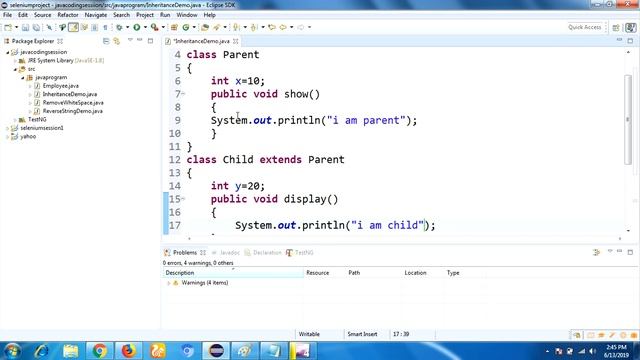The image size is (640, 360).
Task: Open Package Explorer View Menu arrow
Action: [x=130, y=40]
